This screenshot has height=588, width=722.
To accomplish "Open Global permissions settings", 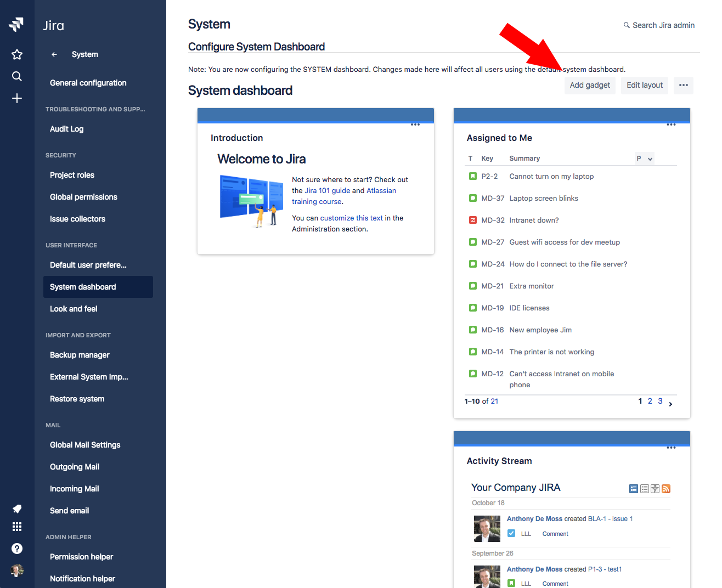I will (x=83, y=197).
